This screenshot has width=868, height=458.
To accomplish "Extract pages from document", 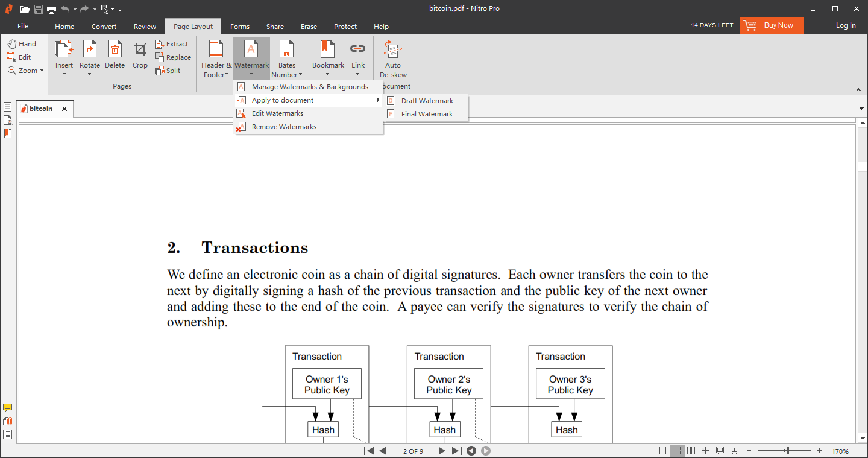I will (172, 44).
